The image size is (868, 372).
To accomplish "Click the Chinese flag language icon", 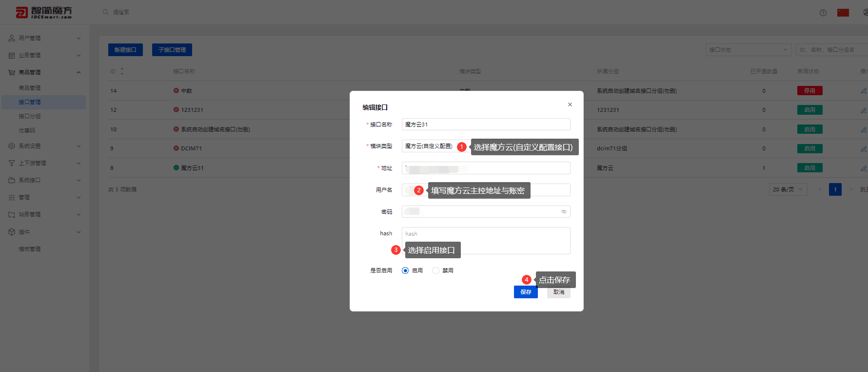I will pos(843,13).
